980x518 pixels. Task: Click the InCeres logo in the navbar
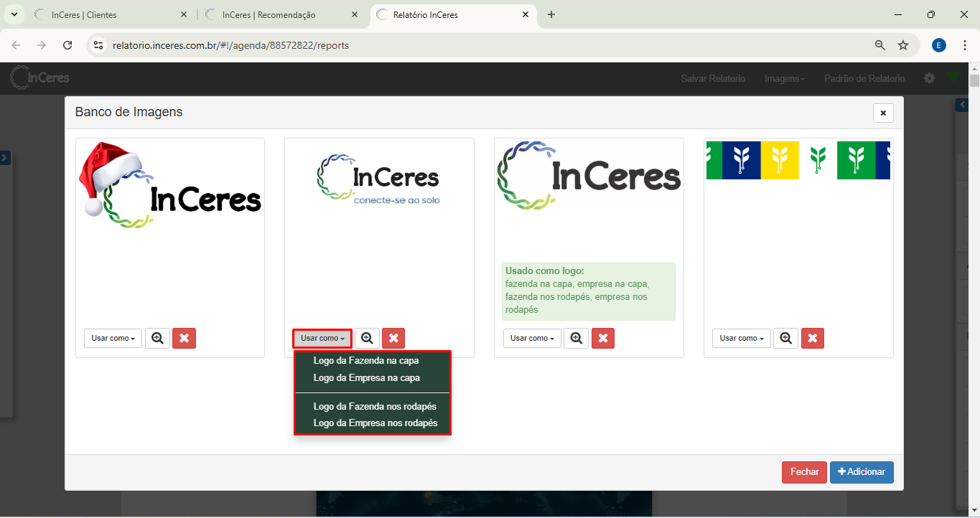pyautogui.click(x=39, y=77)
